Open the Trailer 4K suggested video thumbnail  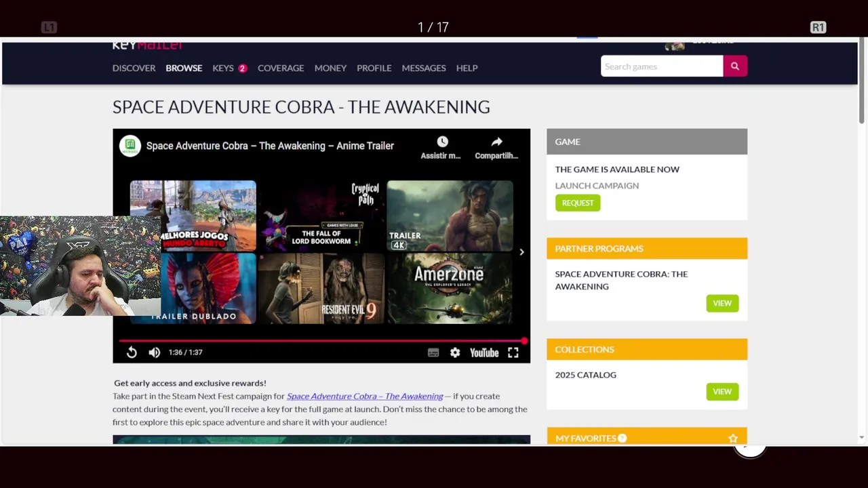click(x=450, y=216)
